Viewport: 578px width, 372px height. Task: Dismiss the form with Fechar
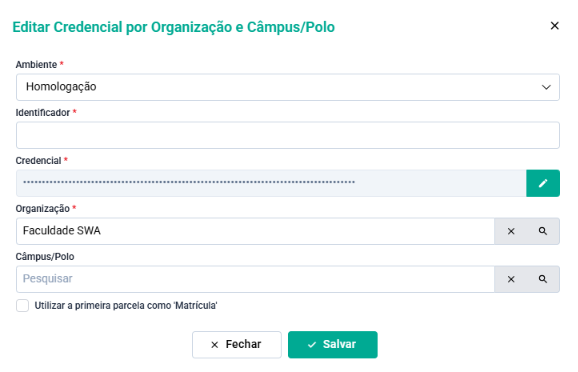coord(237,345)
